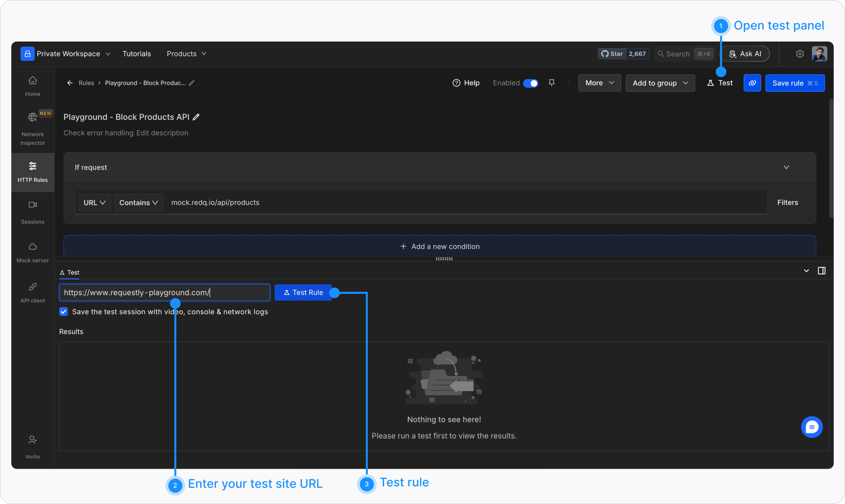Open Mock server from sidebar
This screenshot has height=504, width=845.
(x=32, y=247)
